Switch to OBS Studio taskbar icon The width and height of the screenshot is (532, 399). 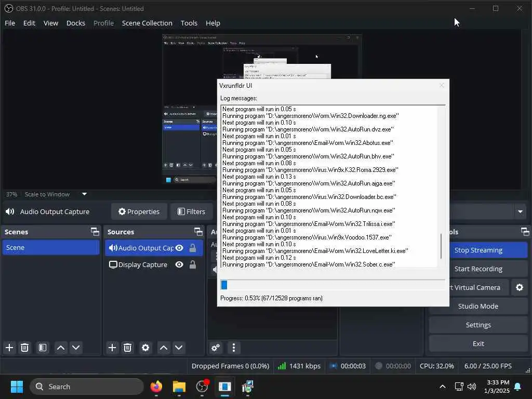coord(203,387)
